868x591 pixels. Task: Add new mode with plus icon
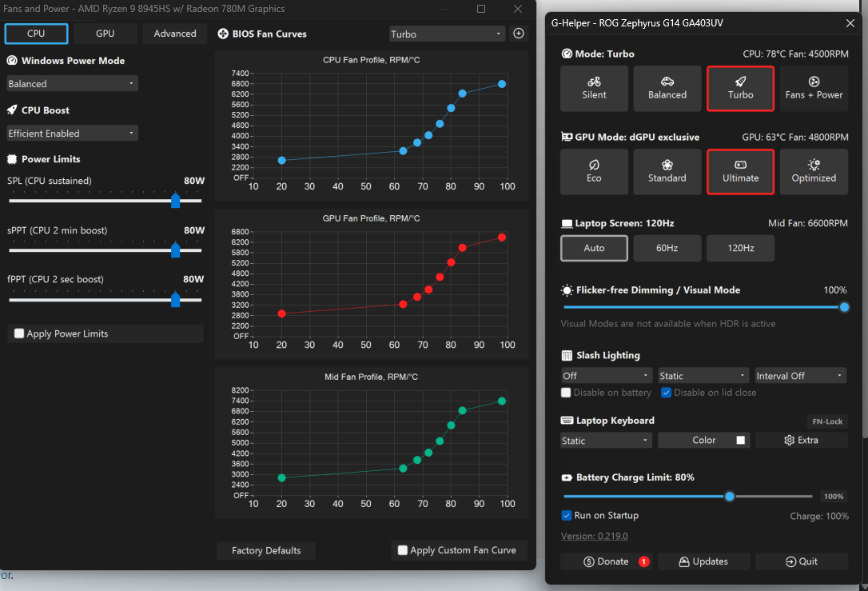519,34
